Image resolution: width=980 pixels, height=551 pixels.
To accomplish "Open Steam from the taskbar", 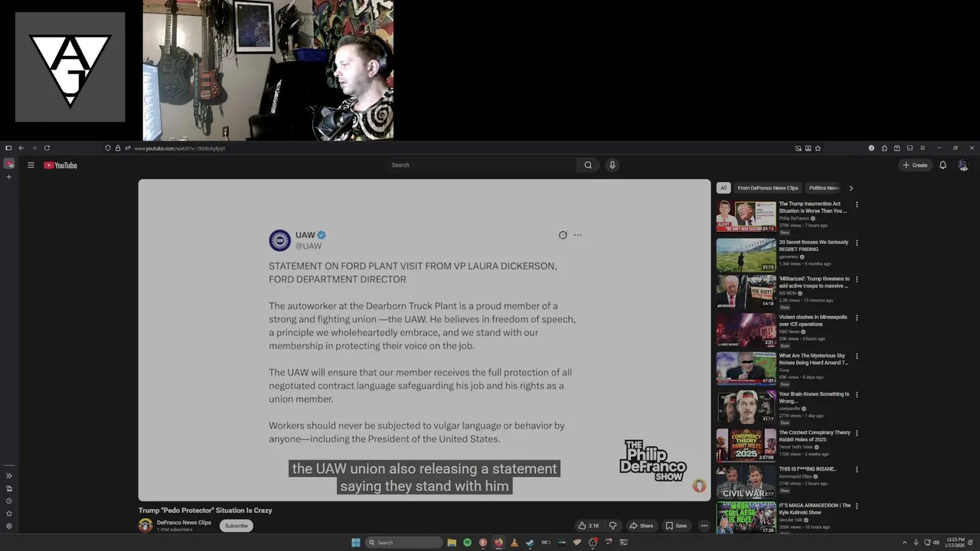I will click(x=530, y=543).
